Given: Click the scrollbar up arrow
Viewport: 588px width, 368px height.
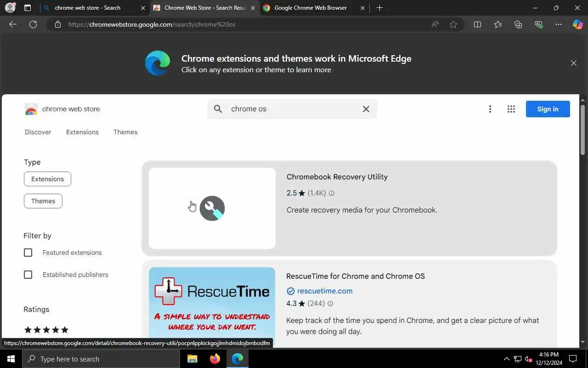Looking at the screenshot, I should click(x=583, y=99).
